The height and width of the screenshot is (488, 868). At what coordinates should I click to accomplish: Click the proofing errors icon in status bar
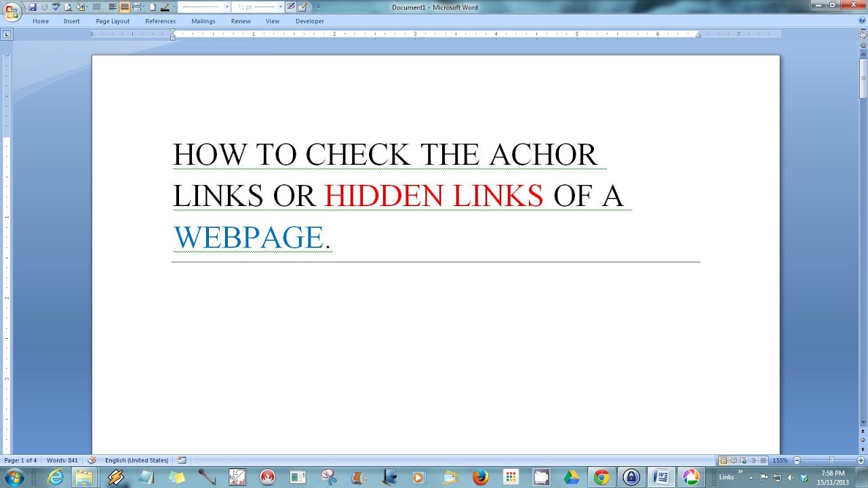pos(92,460)
